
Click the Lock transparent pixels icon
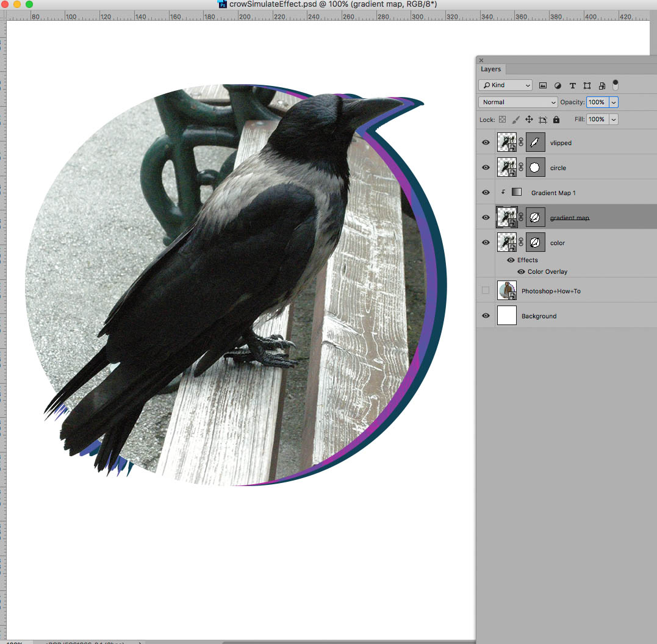(501, 120)
